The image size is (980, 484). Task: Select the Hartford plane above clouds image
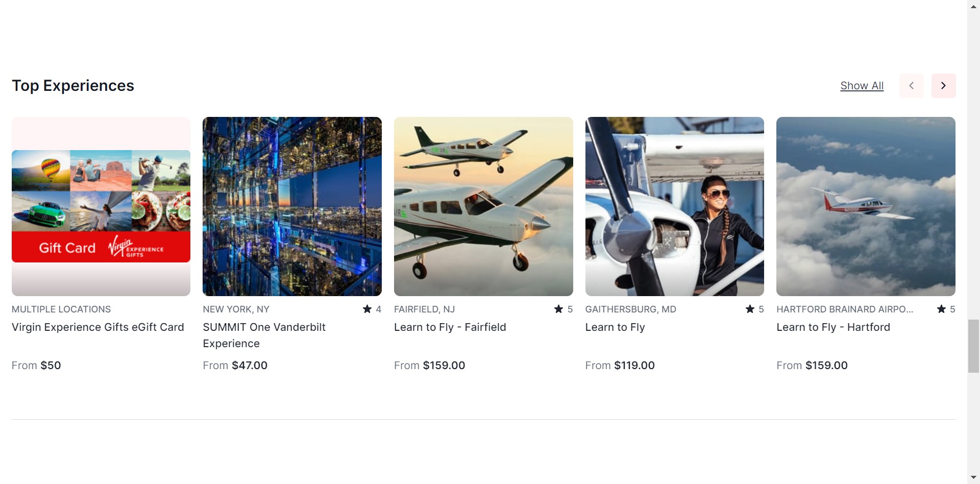(x=866, y=206)
